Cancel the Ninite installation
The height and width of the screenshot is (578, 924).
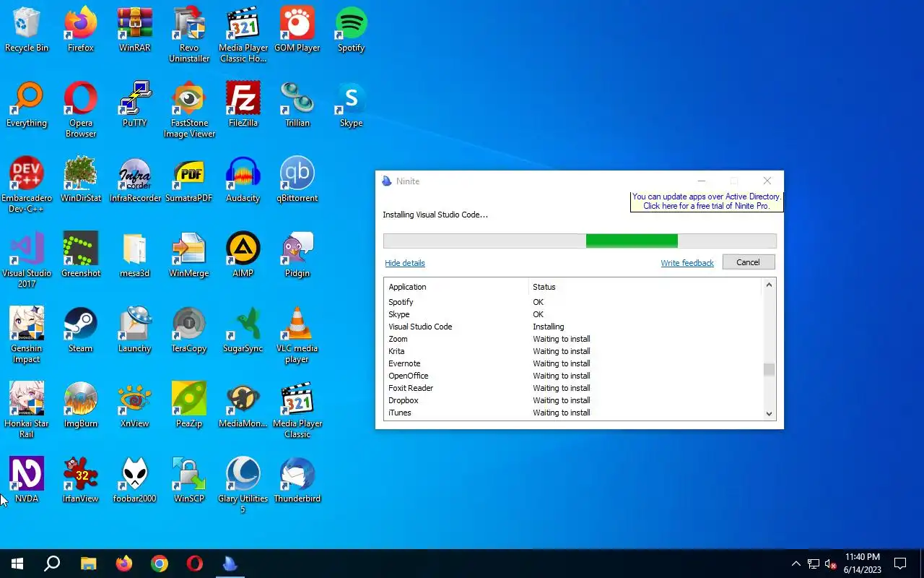(749, 262)
